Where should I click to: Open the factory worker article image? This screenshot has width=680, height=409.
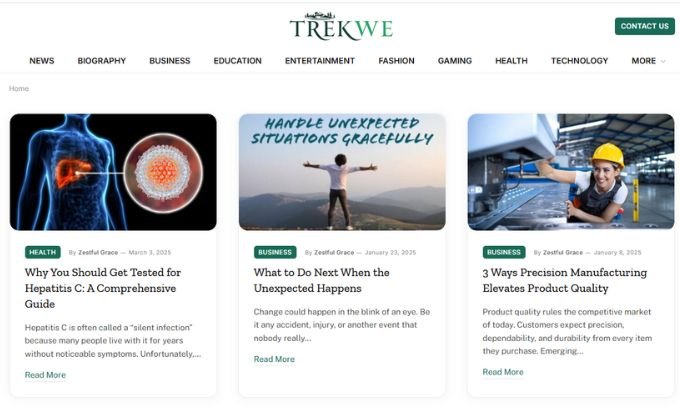[x=571, y=172]
